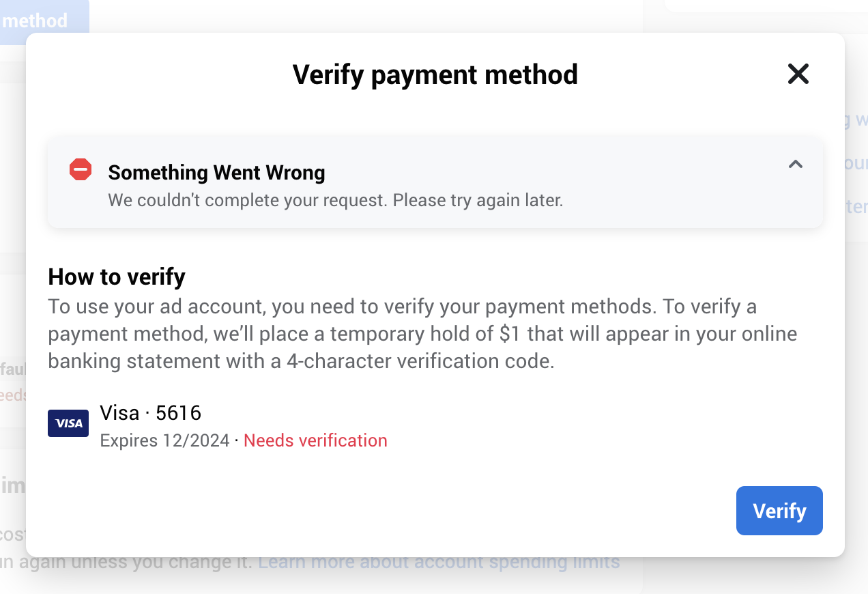Click the Visa card logo
The width and height of the screenshot is (868, 594).
click(x=68, y=423)
